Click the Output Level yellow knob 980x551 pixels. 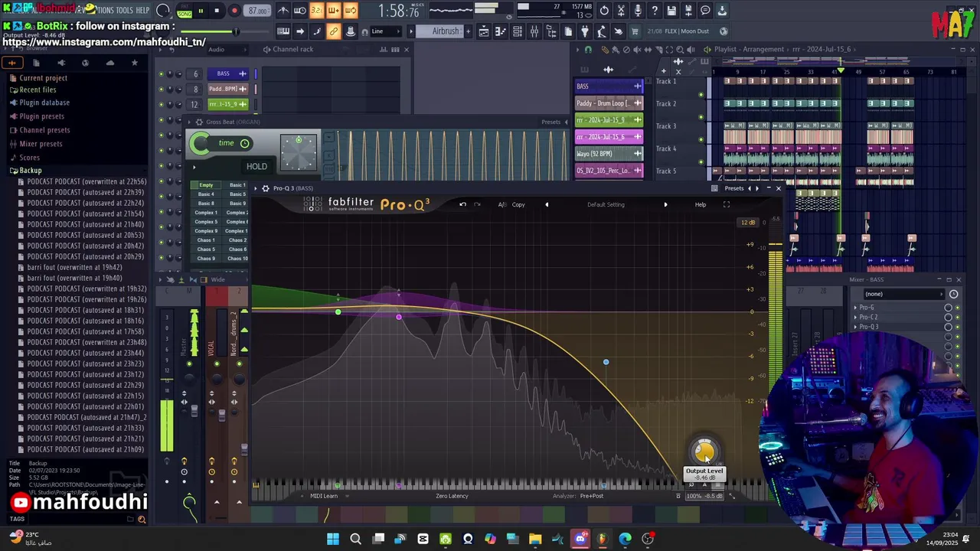tap(704, 452)
